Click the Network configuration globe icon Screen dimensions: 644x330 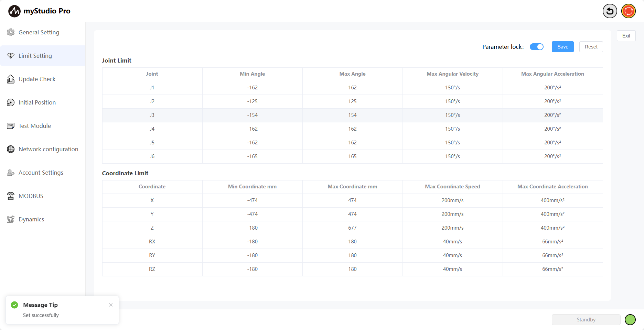(x=11, y=149)
